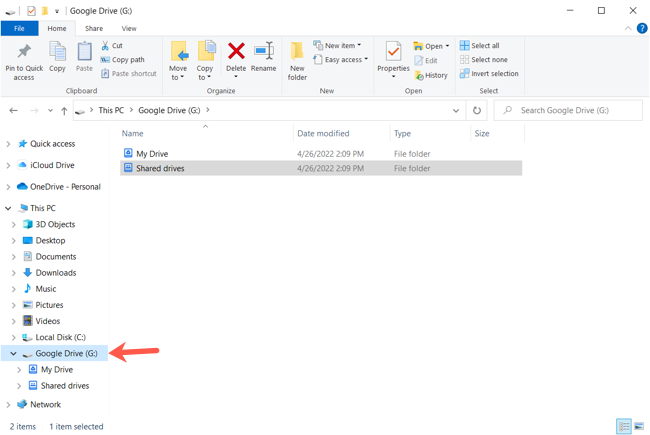Click Select none in ribbon
The height and width of the screenshot is (435, 650).
point(484,60)
